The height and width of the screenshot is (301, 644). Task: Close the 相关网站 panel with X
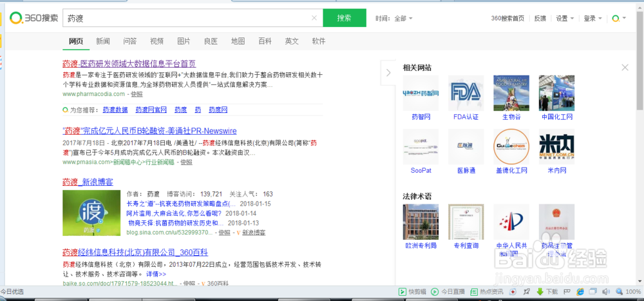[625, 68]
